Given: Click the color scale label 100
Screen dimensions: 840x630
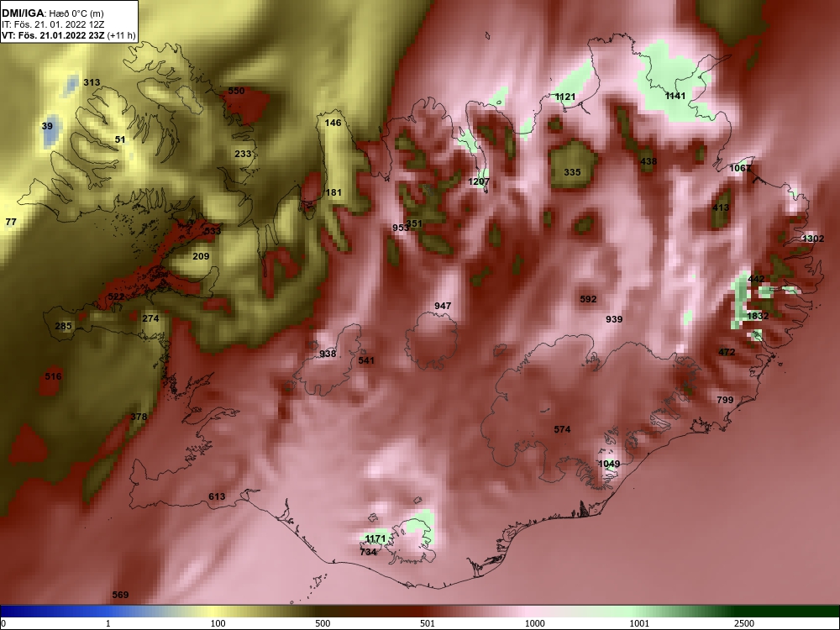Looking at the screenshot, I should tap(218, 623).
